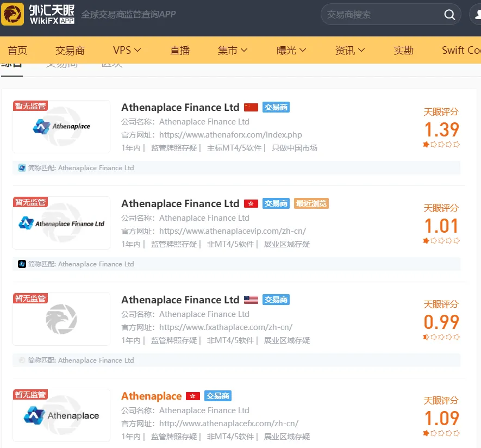Visit https://www.fxathaplace.com/zh-cn/ link
The width and height of the screenshot is (481, 448).
pos(226,327)
